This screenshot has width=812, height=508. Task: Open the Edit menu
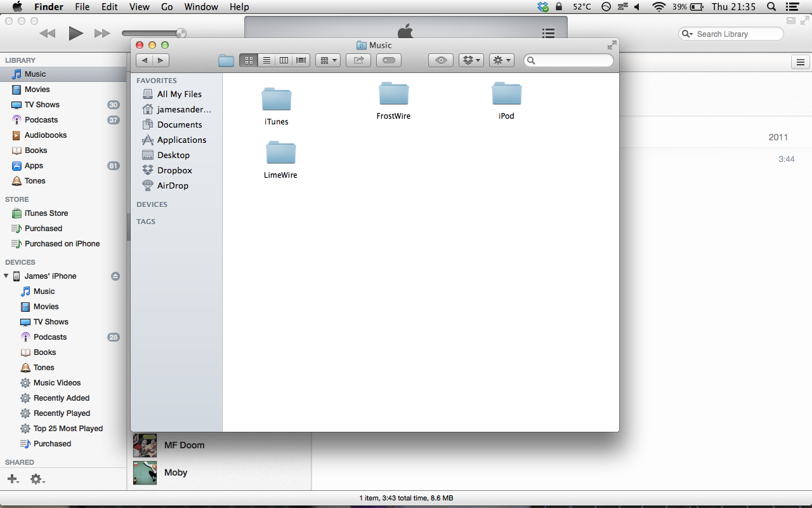[x=110, y=7]
